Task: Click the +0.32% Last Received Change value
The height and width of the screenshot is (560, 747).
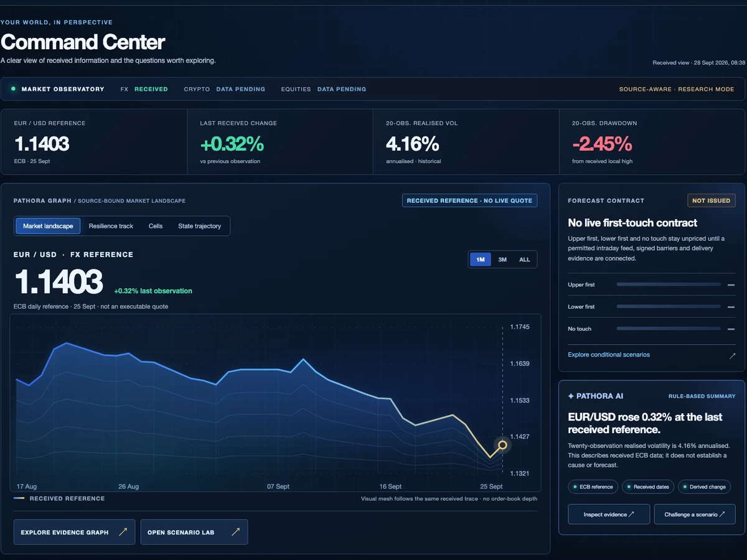Action: 232,144
